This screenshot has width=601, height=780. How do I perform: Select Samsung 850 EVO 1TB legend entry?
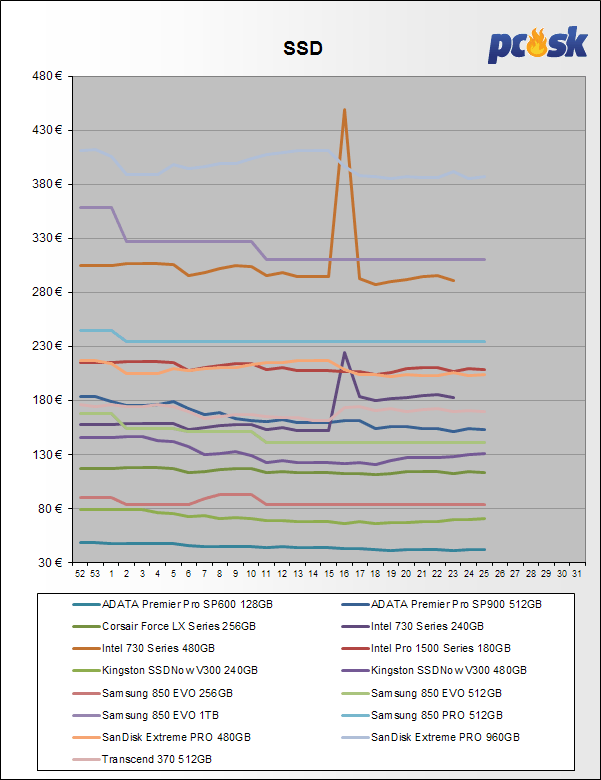(x=146, y=715)
